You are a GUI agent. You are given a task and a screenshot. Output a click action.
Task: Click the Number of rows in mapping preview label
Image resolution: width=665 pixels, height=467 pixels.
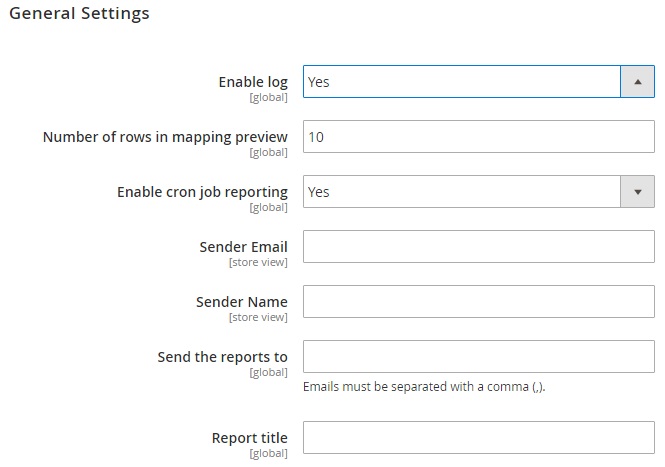pyautogui.click(x=165, y=137)
